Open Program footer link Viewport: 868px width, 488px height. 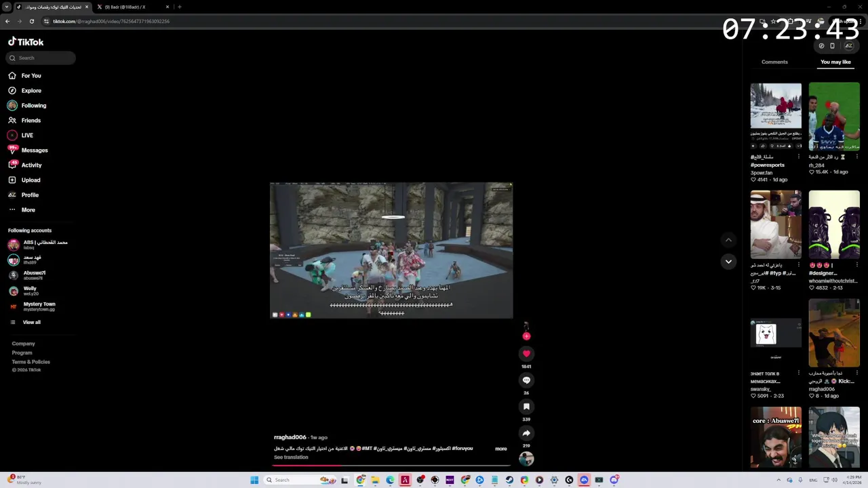22,352
